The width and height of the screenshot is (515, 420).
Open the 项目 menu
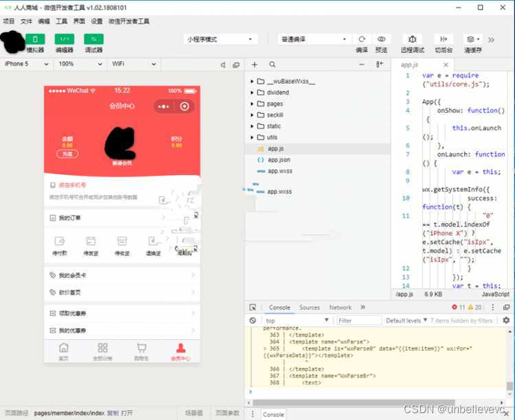[x=9, y=21]
